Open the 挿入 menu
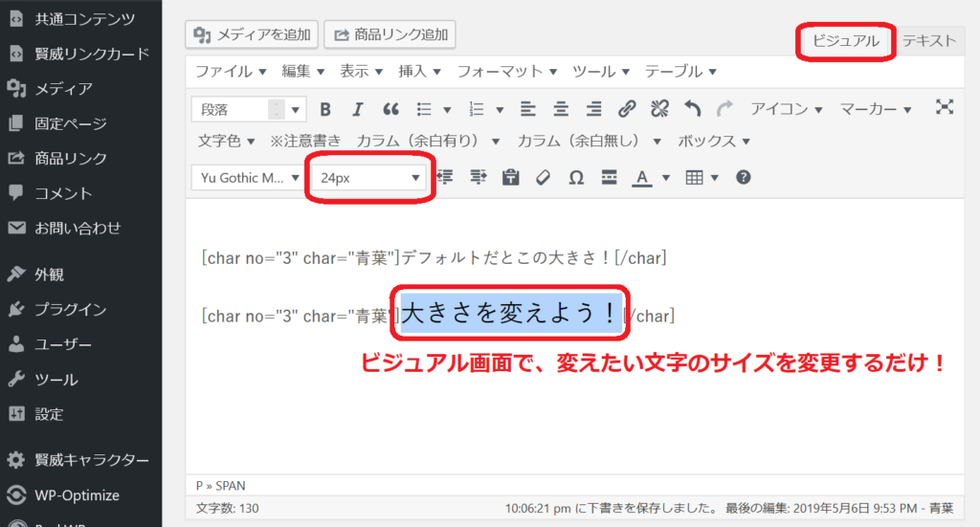Viewport: 980px width, 527px height. pyautogui.click(x=419, y=71)
